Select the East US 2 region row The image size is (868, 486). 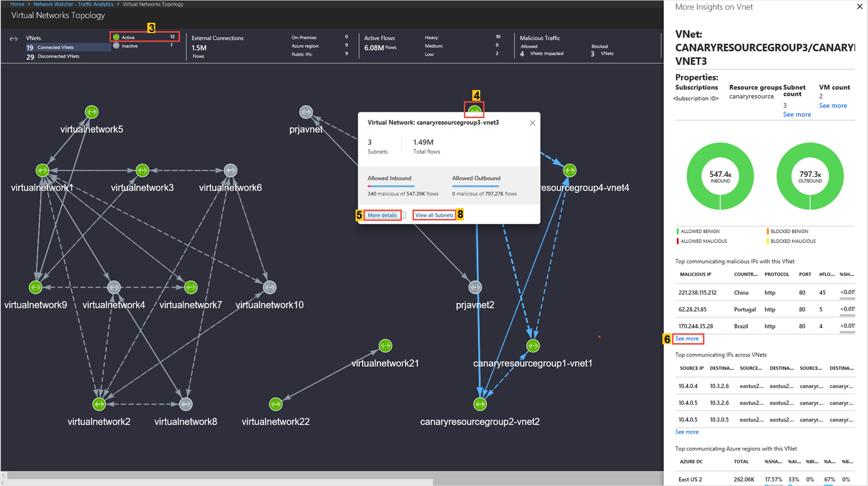click(x=765, y=479)
